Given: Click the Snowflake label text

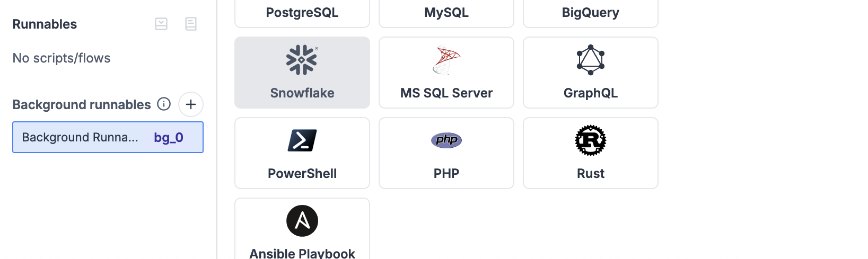Looking at the screenshot, I should pos(302,93).
